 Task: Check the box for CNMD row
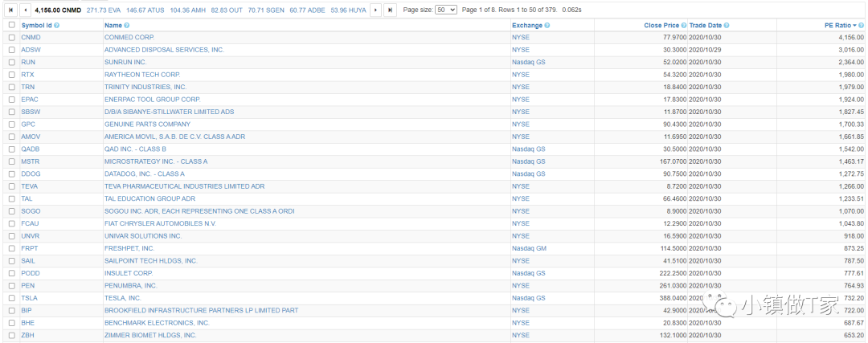point(11,38)
